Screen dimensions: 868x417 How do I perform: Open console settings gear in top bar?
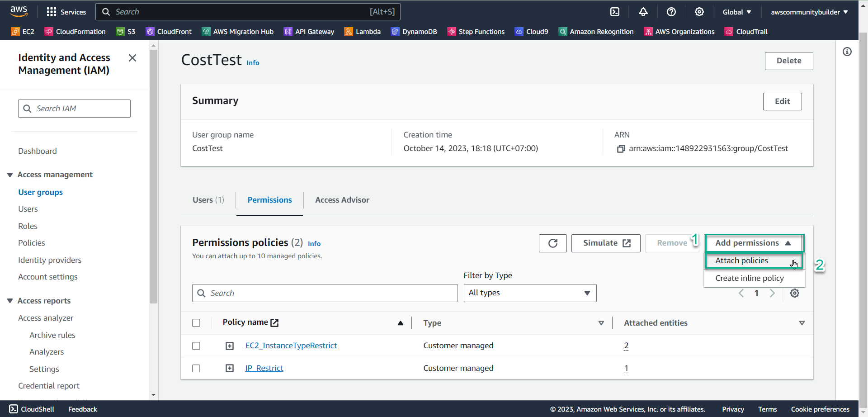(x=699, y=12)
